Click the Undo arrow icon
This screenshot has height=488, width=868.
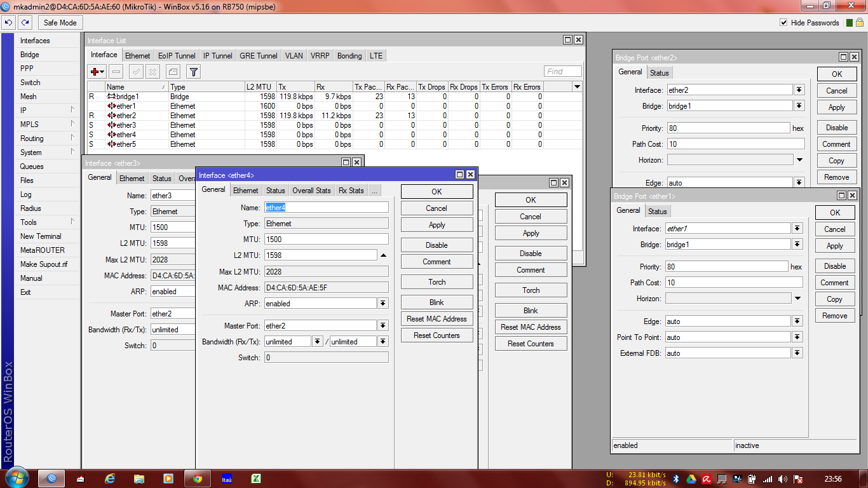click(8, 22)
